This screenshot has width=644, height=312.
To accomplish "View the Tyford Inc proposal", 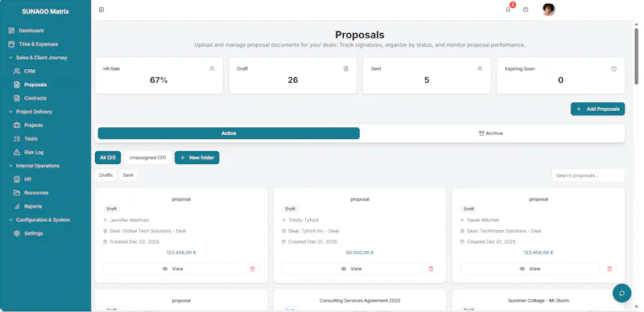I will 352,269.
